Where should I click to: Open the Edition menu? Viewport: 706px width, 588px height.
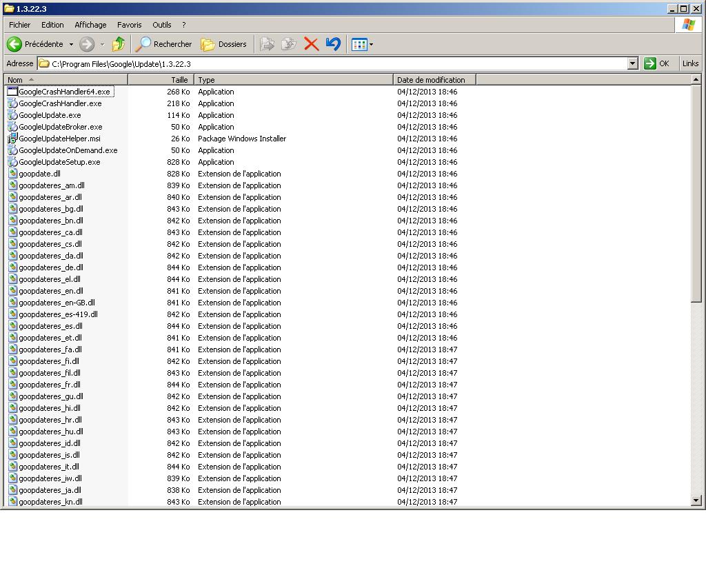(x=52, y=25)
